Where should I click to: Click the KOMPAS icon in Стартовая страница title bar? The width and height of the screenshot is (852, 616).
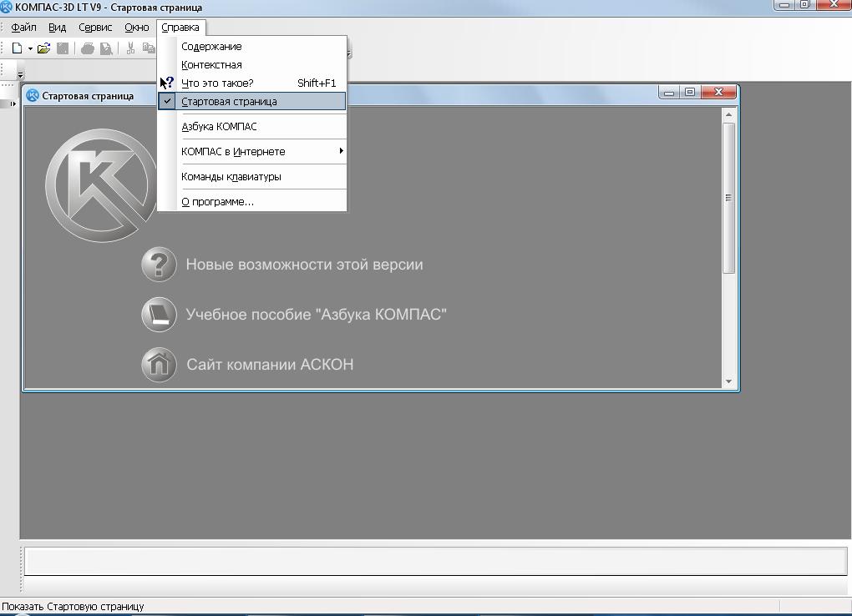(33, 96)
